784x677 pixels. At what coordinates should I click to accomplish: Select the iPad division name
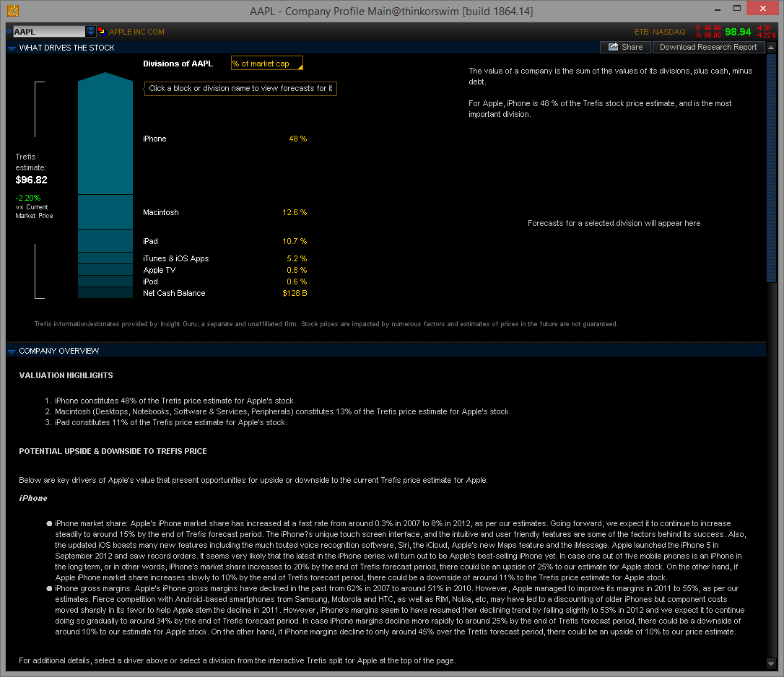150,242
